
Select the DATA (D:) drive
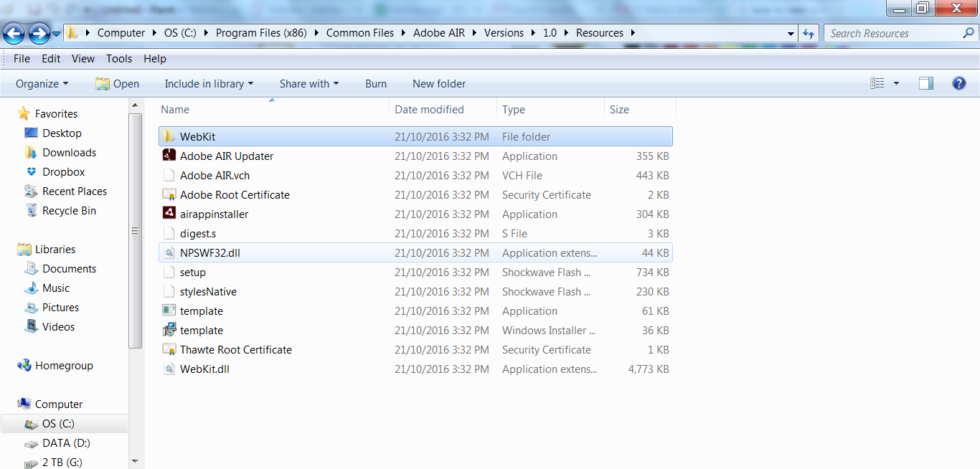coord(66,442)
